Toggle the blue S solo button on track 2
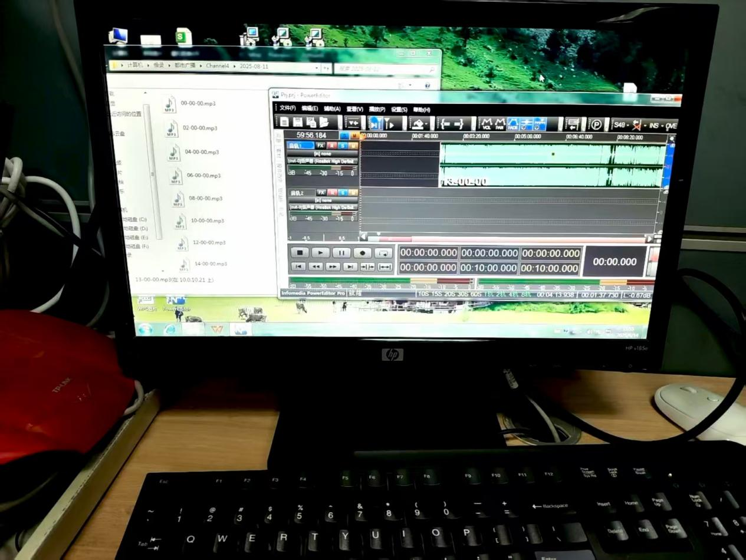The image size is (746, 560). click(x=343, y=193)
